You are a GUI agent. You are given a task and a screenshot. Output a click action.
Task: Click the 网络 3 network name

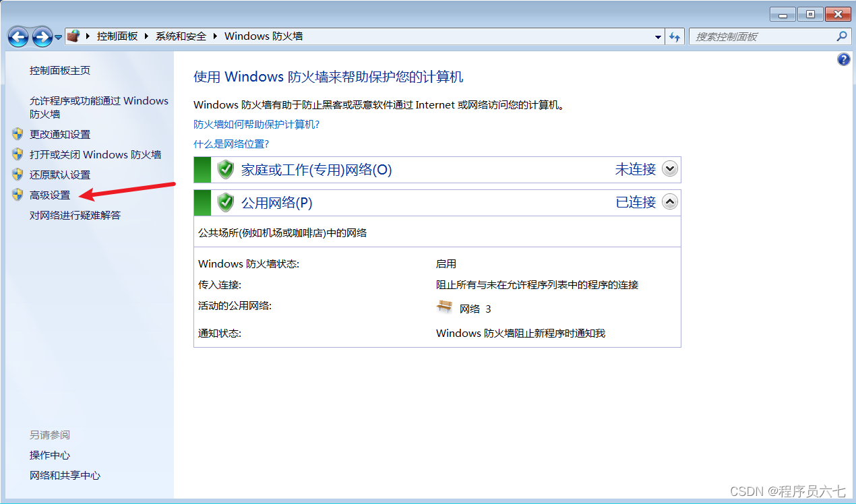pos(475,309)
